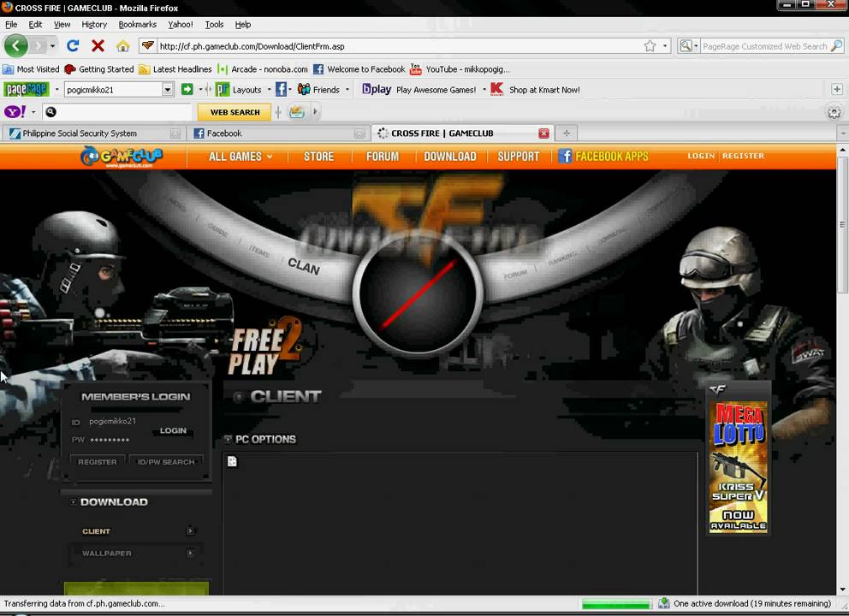
Task: Click the YouTube bookmark icon
Action: 415,68
